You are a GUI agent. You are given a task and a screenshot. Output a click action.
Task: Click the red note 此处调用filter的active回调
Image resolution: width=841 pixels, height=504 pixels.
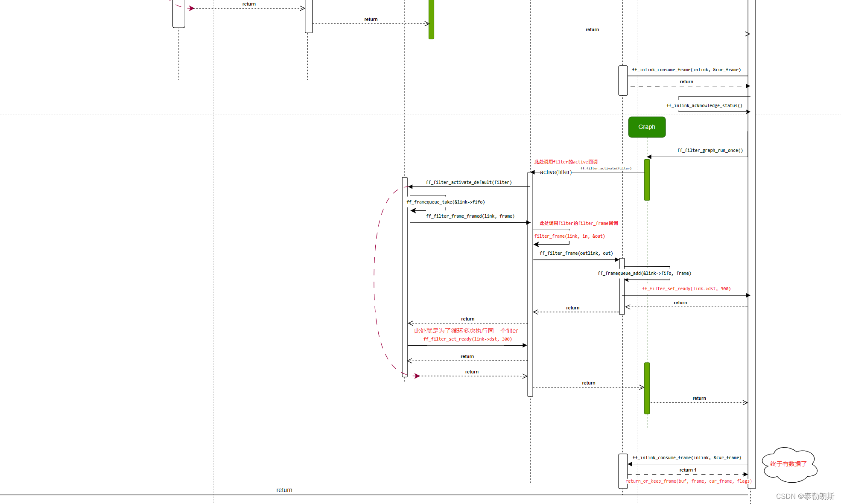(x=566, y=162)
